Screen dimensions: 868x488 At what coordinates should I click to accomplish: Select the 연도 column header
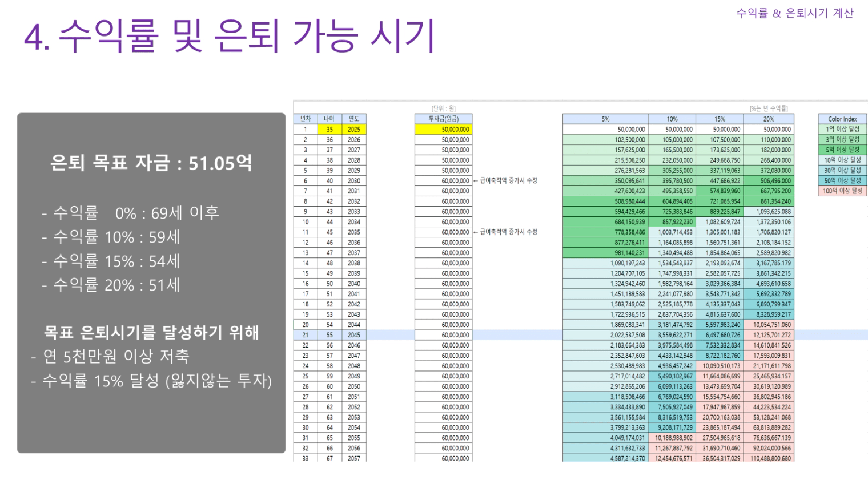point(354,119)
